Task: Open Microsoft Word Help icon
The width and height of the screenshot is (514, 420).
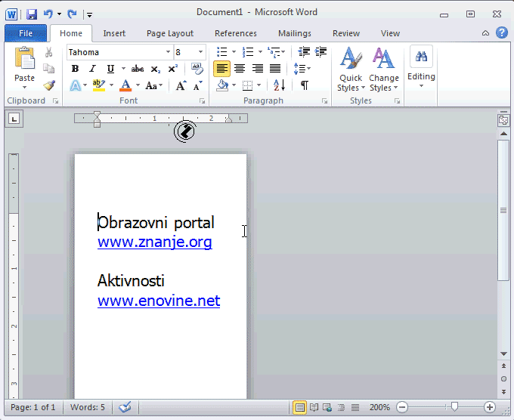Action: (501, 32)
